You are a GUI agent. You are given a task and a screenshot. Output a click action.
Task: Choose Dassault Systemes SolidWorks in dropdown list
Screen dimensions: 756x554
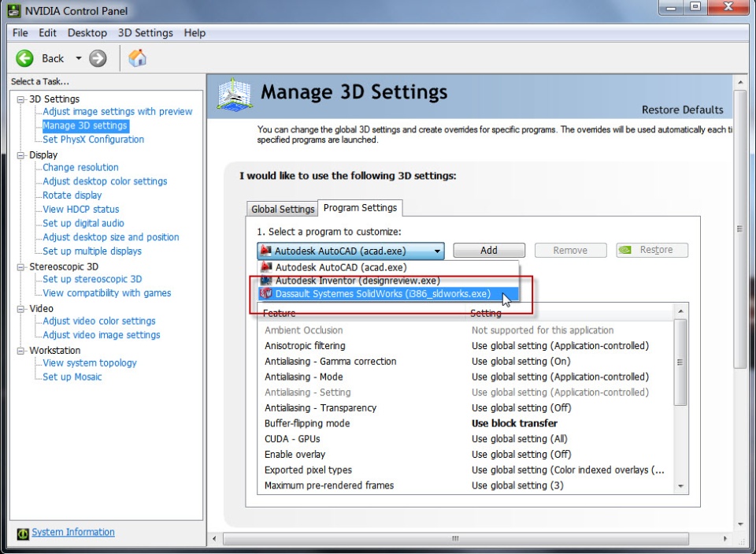[388, 294]
